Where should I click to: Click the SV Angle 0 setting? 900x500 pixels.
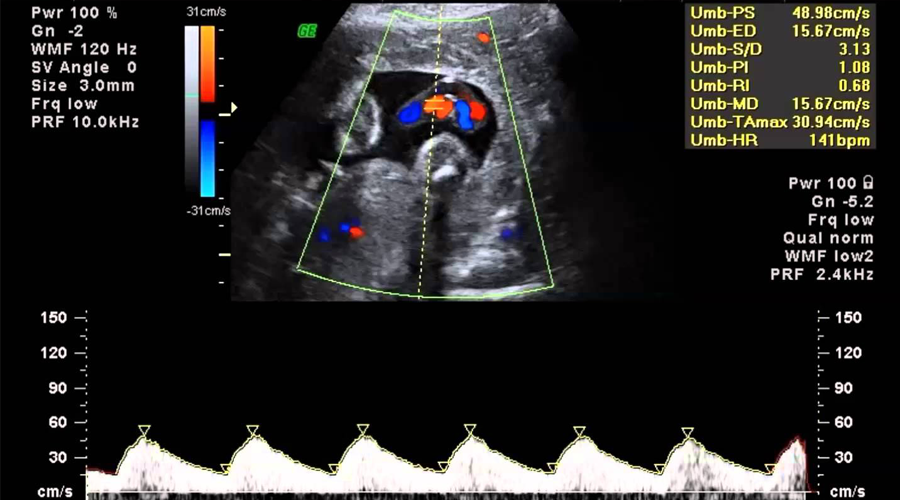click(84, 68)
